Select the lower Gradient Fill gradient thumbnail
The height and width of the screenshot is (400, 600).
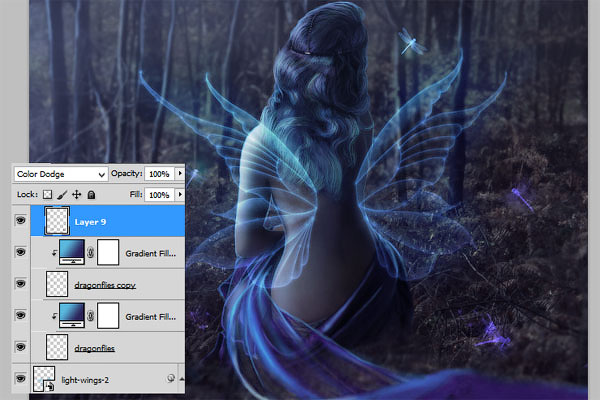click(x=72, y=315)
